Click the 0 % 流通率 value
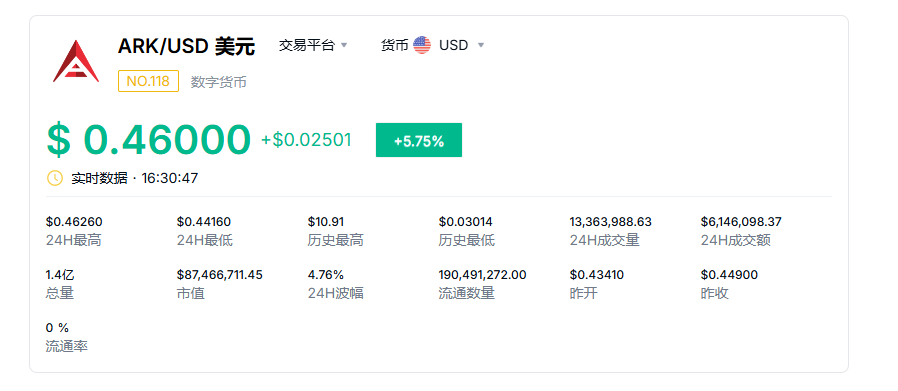This screenshot has width=898, height=391. click(57, 328)
